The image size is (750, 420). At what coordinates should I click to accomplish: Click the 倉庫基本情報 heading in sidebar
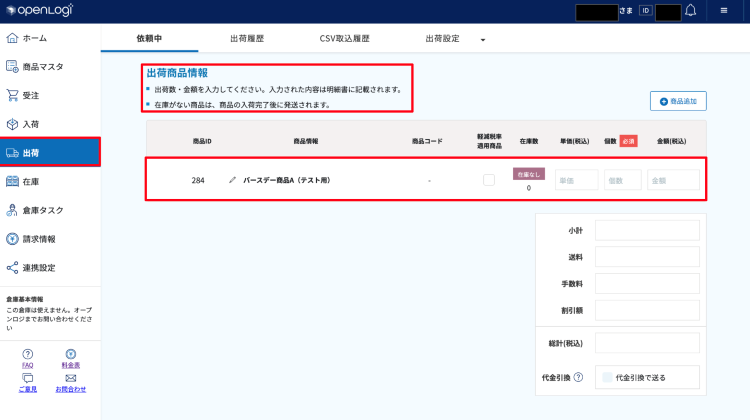[24, 299]
